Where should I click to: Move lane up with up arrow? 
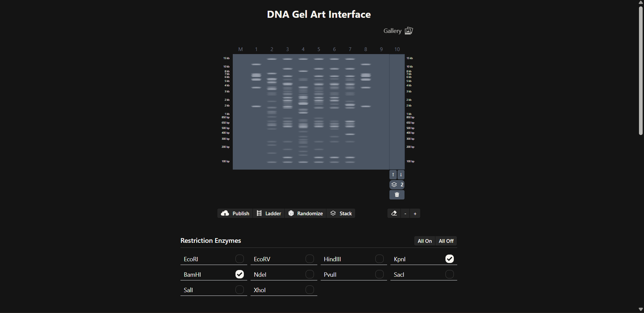point(393,175)
